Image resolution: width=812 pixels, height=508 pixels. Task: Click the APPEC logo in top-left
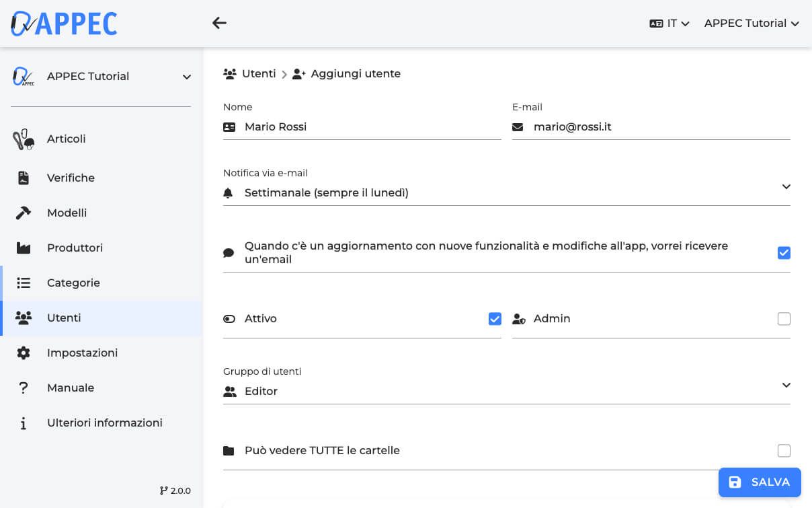(x=64, y=24)
